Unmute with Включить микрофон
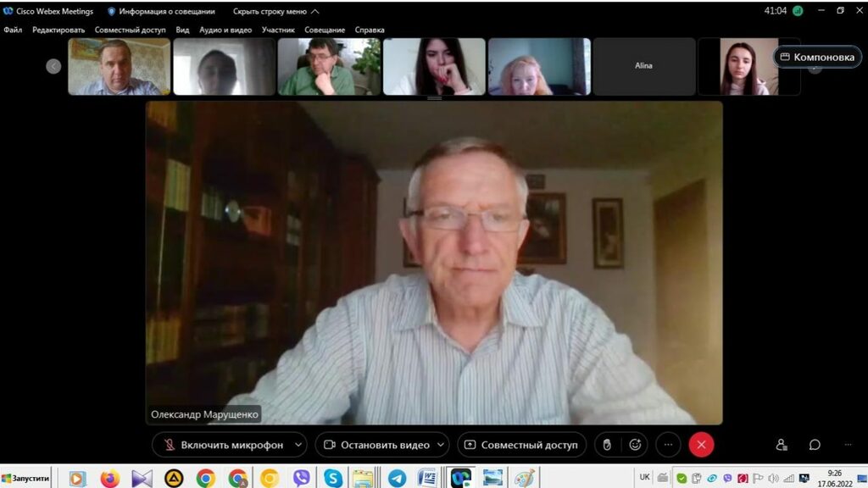 223,445
